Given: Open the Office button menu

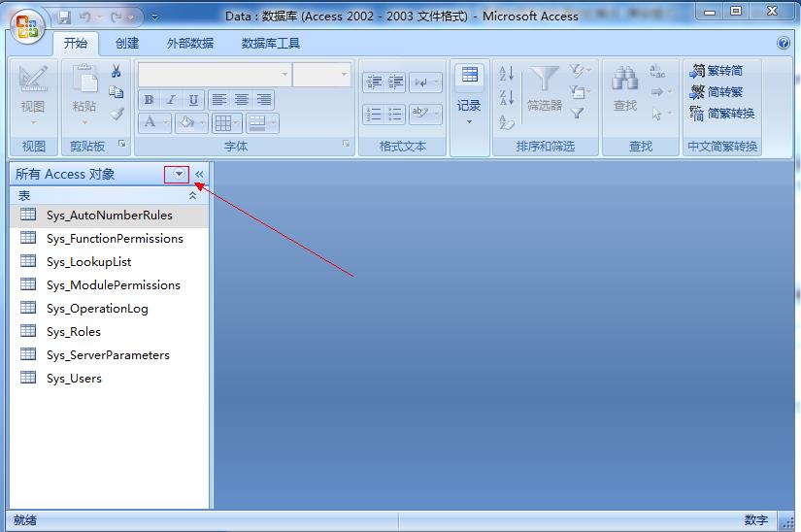Looking at the screenshot, I should 27,26.
